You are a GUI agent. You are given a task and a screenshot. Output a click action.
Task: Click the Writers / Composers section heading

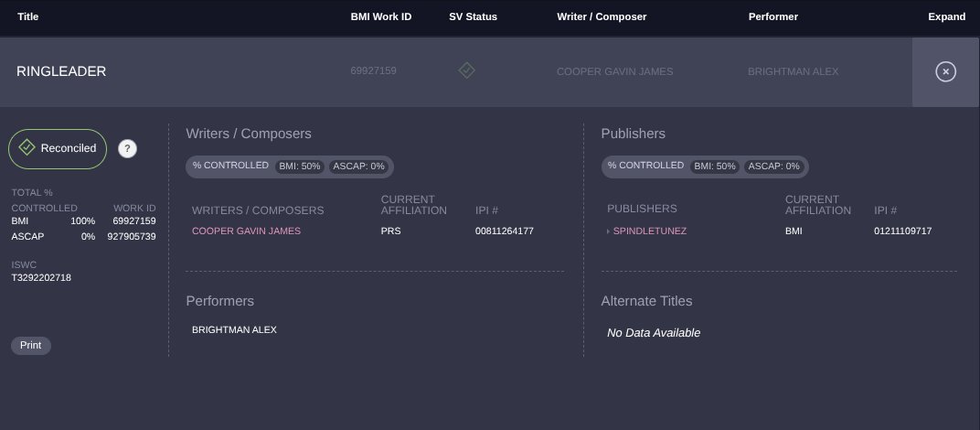[x=249, y=134]
